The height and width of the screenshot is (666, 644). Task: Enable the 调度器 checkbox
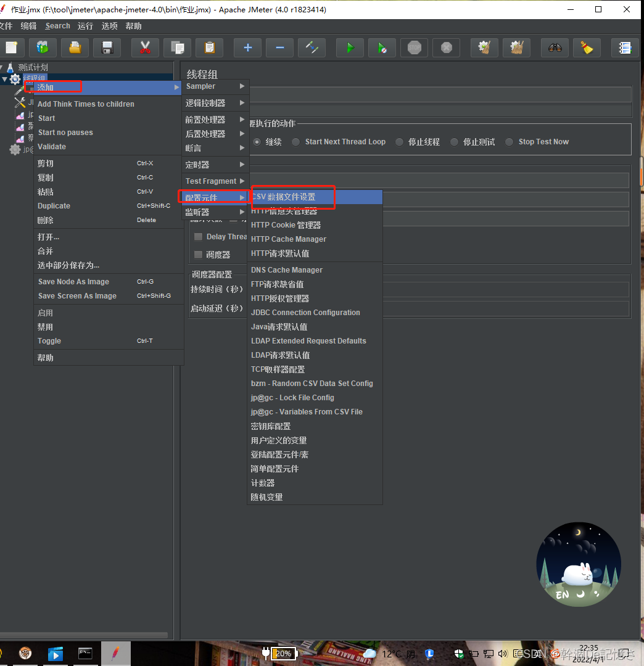[x=198, y=255]
